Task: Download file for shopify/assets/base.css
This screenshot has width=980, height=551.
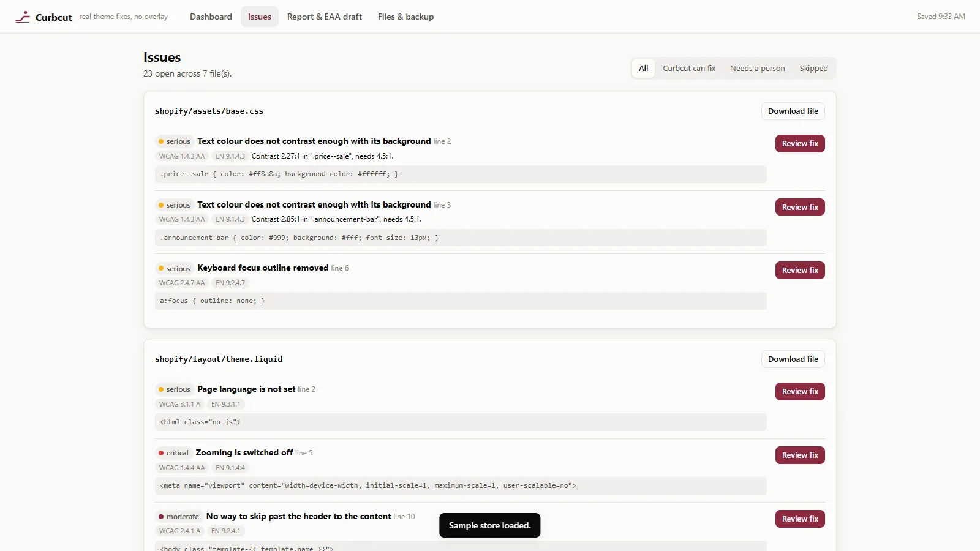Action: pyautogui.click(x=793, y=111)
